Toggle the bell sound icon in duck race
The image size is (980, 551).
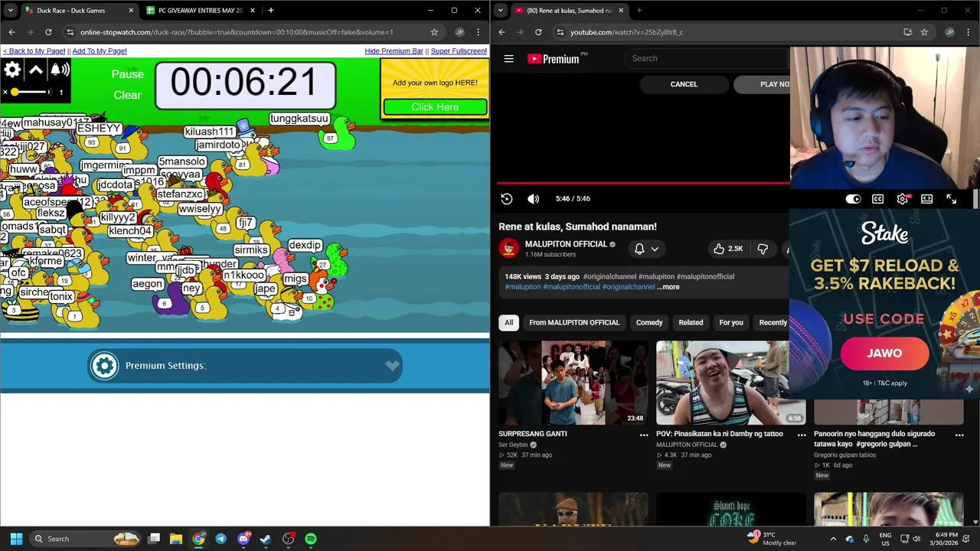point(60,70)
